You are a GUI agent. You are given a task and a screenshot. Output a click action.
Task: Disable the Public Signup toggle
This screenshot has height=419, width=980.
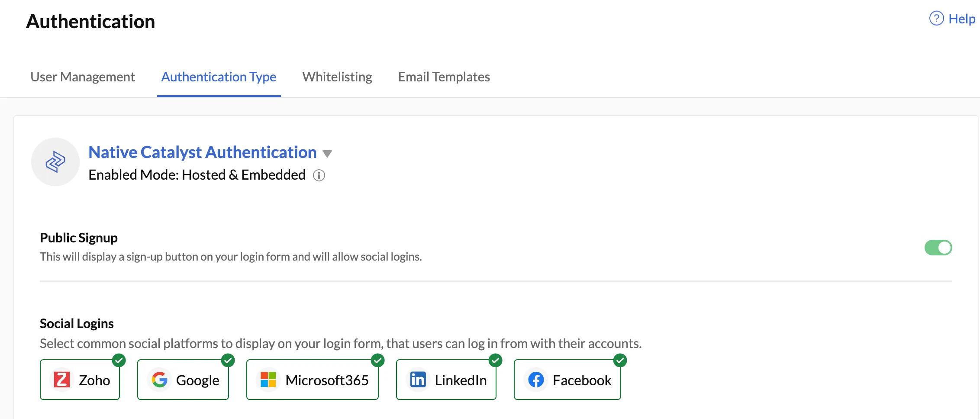click(938, 248)
